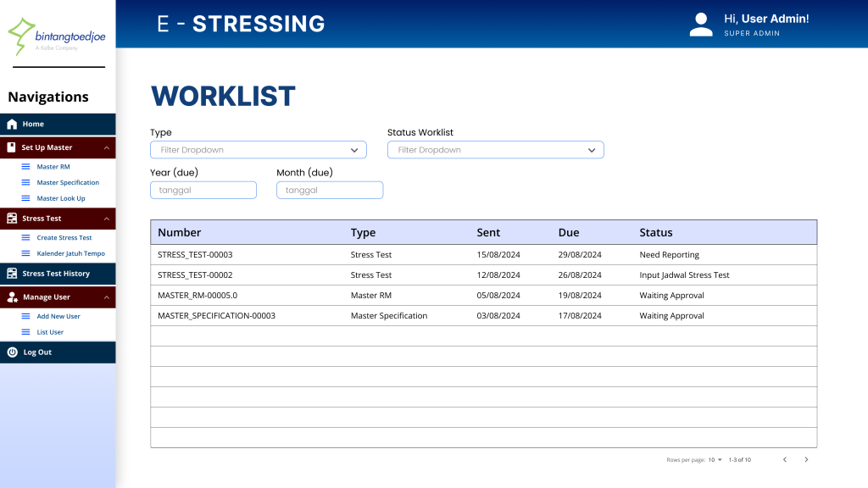Click the Master Specification type cell
This screenshot has height=488, width=868.
click(388, 316)
